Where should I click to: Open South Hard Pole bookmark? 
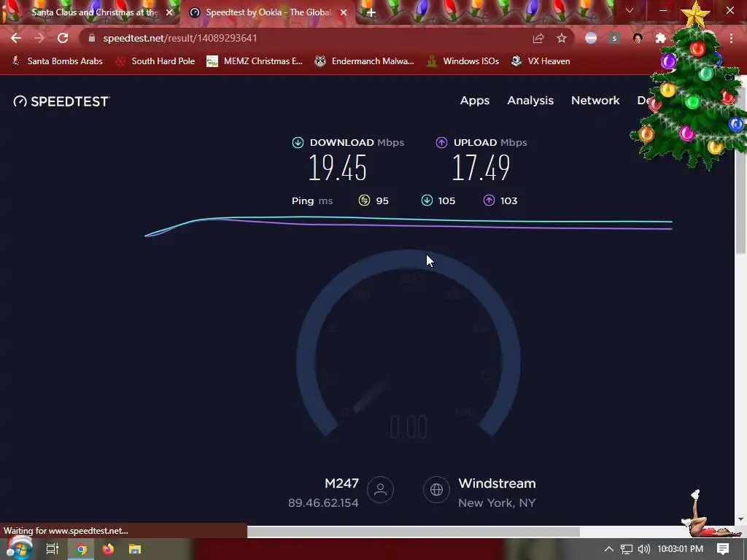(156, 61)
